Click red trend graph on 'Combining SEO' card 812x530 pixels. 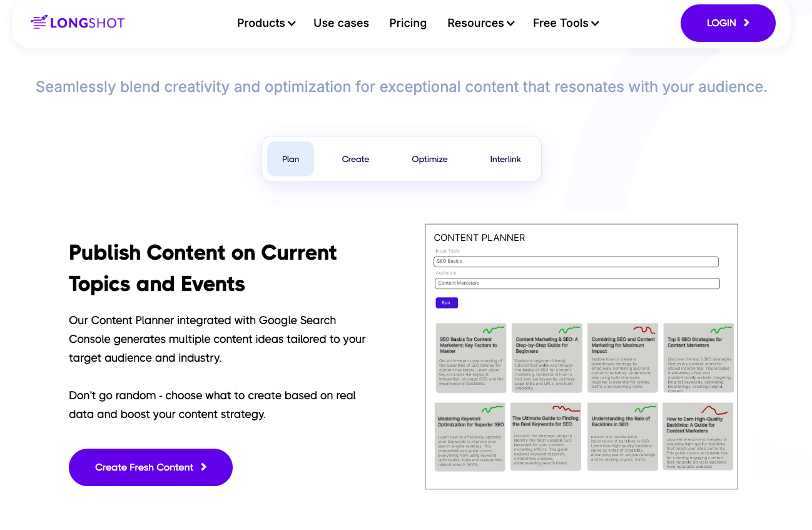coord(644,330)
